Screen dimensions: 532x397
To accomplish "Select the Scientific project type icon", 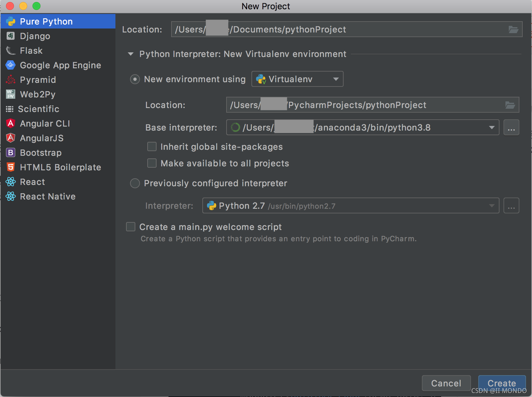I will [x=10, y=109].
